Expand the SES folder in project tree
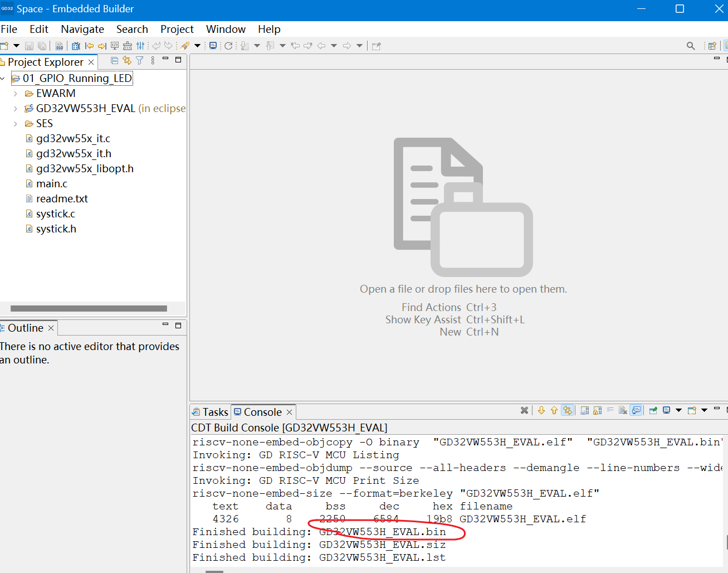Image resolution: width=728 pixels, height=573 pixels. pyautogui.click(x=16, y=124)
